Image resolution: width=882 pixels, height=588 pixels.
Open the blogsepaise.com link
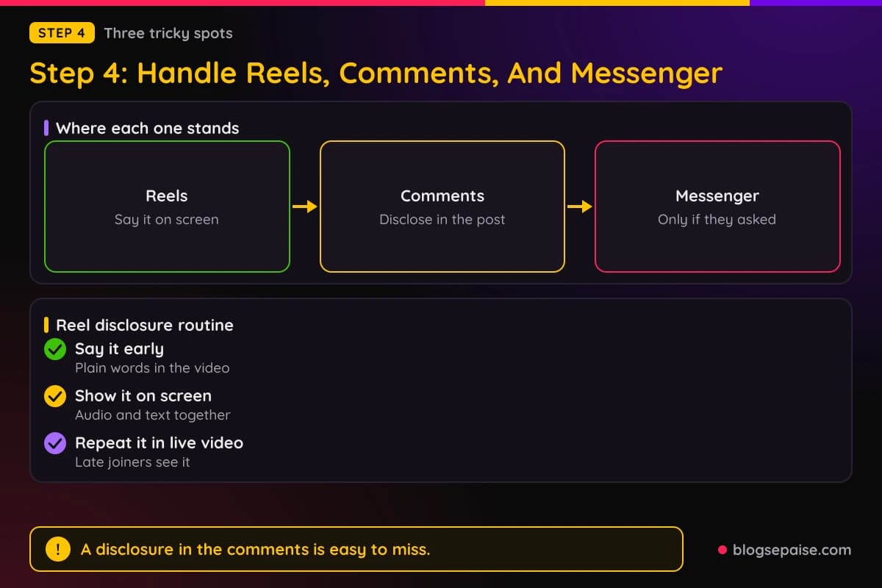click(x=792, y=549)
